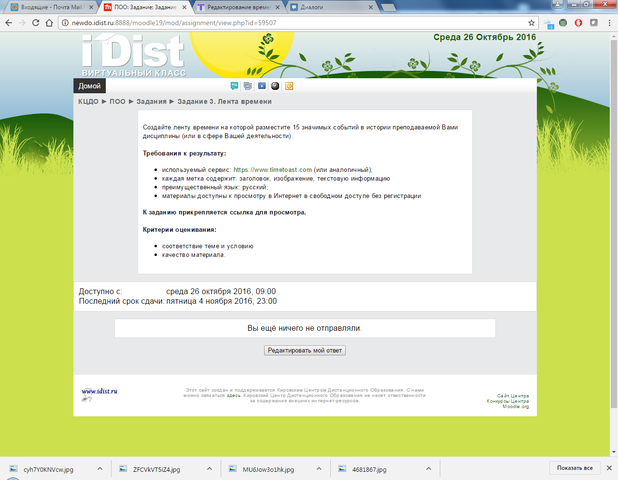
Task: Click Редактировать мой ответ button
Action: point(305,350)
